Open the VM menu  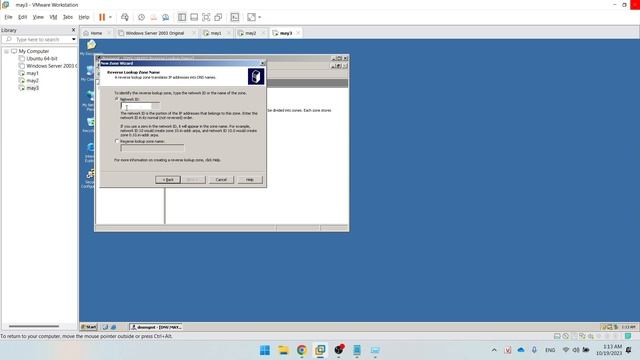(x=53, y=17)
